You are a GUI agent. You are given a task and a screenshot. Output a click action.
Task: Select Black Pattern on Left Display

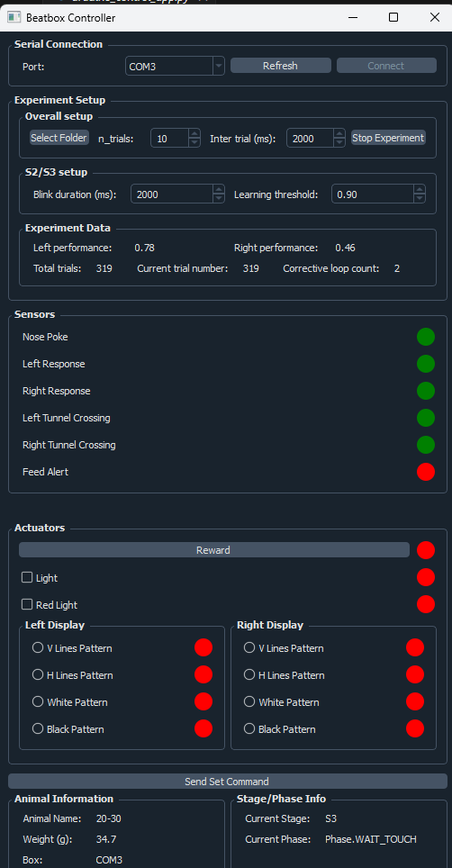click(x=38, y=729)
